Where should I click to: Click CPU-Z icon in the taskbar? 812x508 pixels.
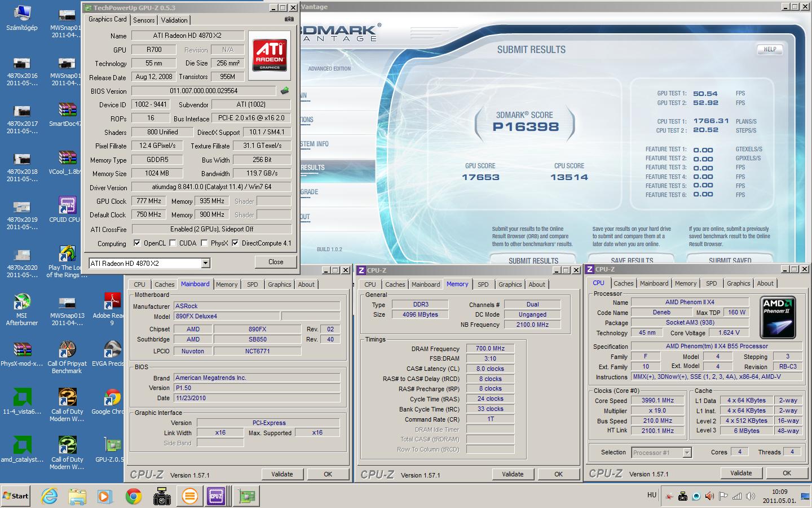pos(216,496)
